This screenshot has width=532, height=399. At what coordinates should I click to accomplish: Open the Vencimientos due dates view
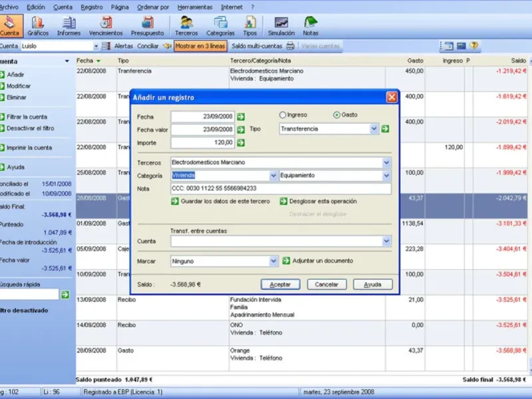[x=106, y=26]
